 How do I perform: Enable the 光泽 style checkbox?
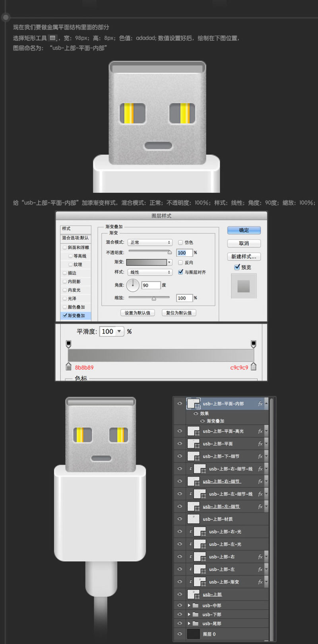click(x=65, y=299)
